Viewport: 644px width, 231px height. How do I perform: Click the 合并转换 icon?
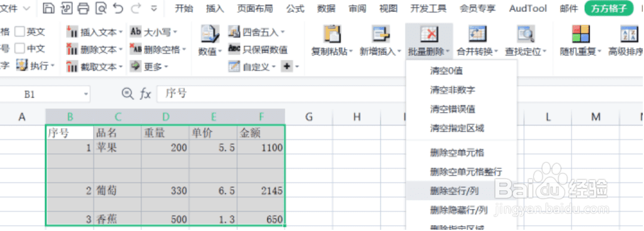[477, 34]
